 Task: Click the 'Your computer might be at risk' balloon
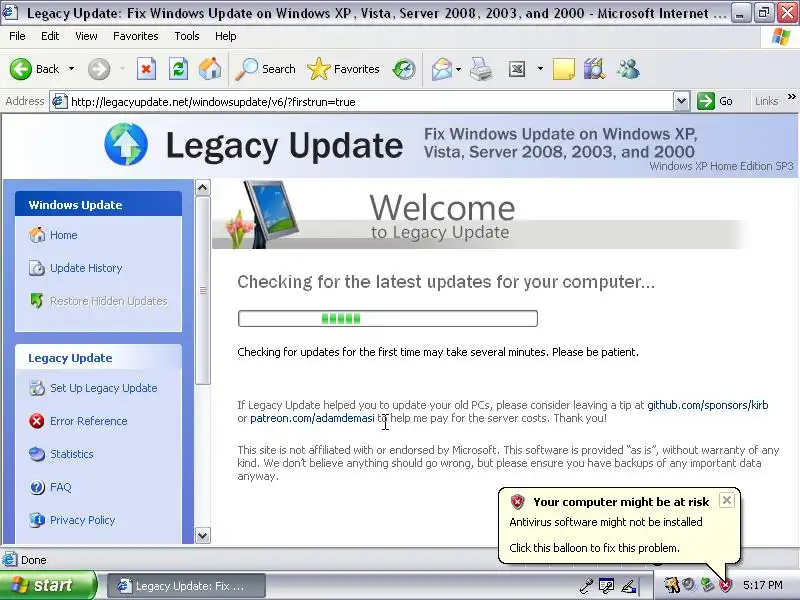click(x=618, y=526)
